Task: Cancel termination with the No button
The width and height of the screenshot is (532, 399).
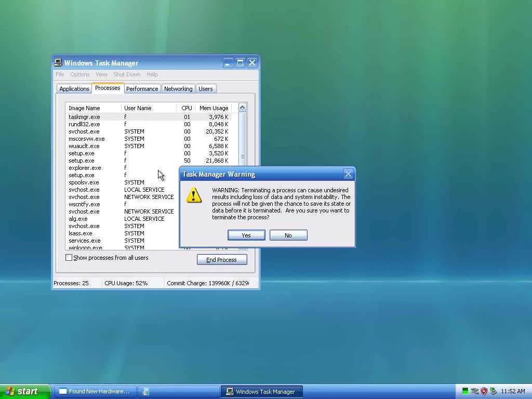Action: (x=288, y=235)
